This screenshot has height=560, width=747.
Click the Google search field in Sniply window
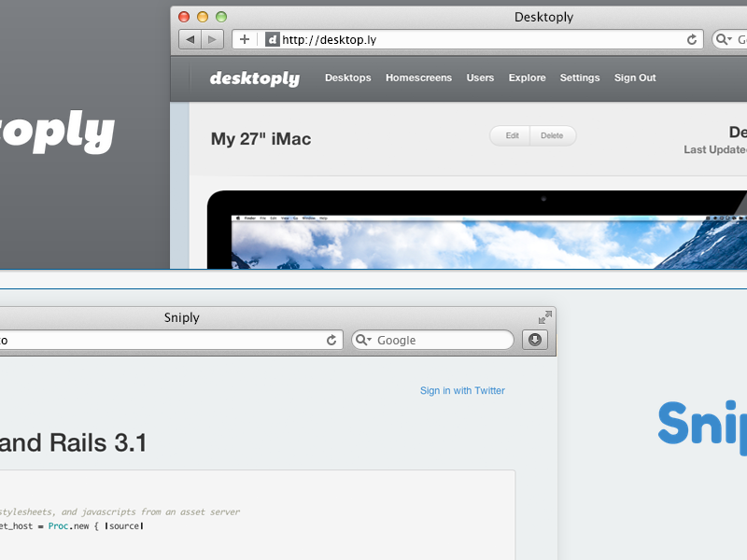[432, 340]
